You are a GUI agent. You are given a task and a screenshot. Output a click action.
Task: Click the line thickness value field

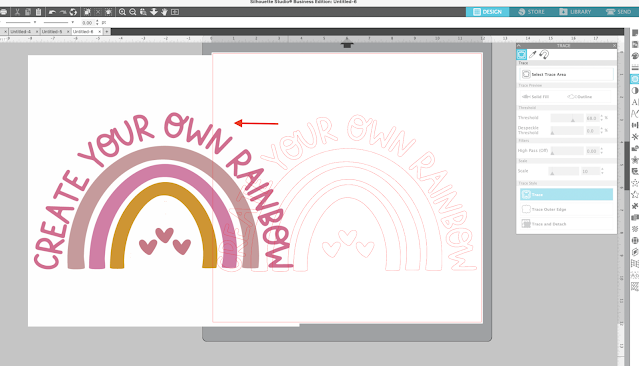pos(87,23)
